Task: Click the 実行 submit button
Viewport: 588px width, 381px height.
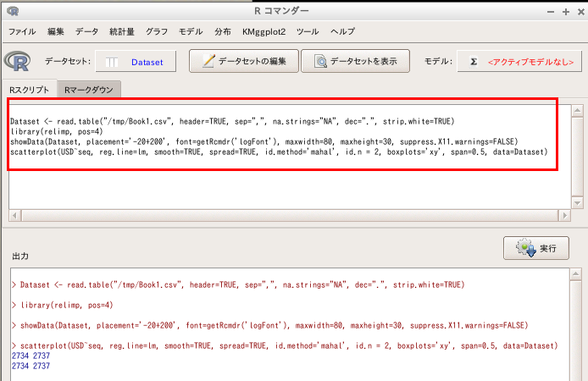Action: (x=535, y=248)
